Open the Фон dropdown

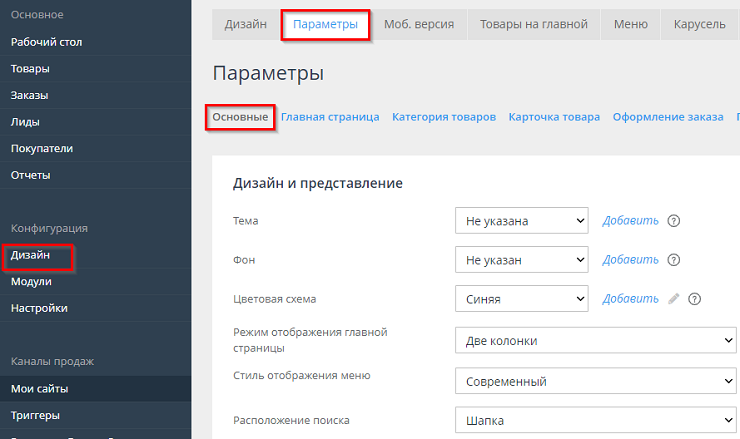click(521, 260)
